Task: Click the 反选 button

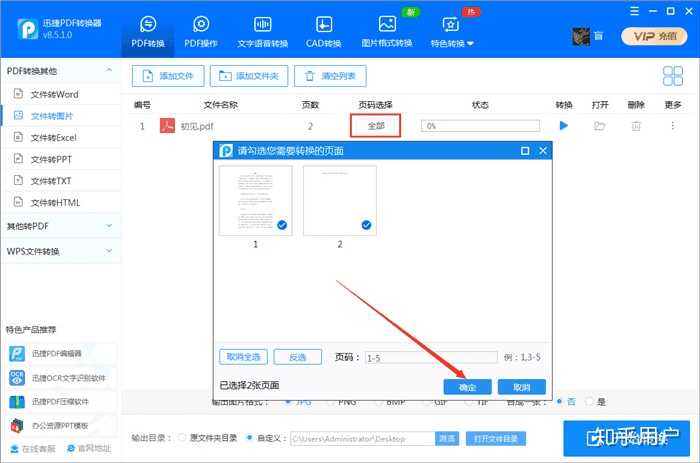Action: [x=297, y=357]
